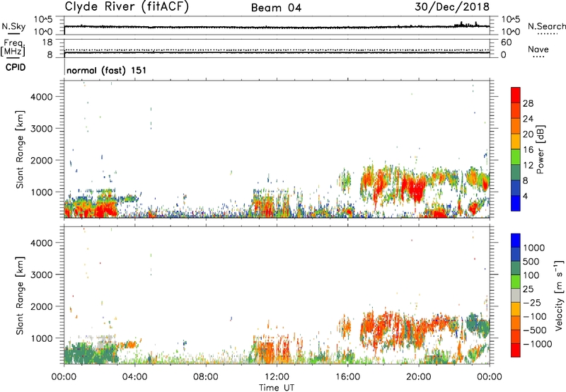This screenshot has width=566, height=392.
Task: Click the "2000" tick on the velocity panel
Action: click(x=42, y=306)
